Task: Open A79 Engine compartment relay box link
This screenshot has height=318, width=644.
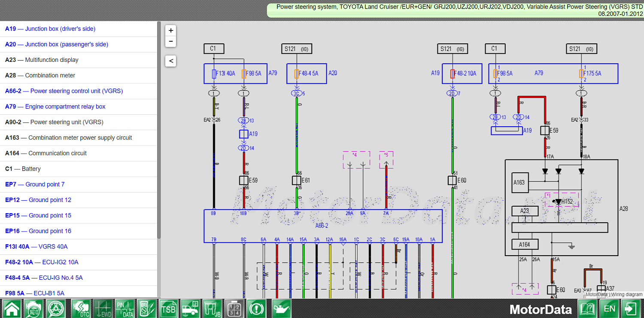Action: pos(55,107)
